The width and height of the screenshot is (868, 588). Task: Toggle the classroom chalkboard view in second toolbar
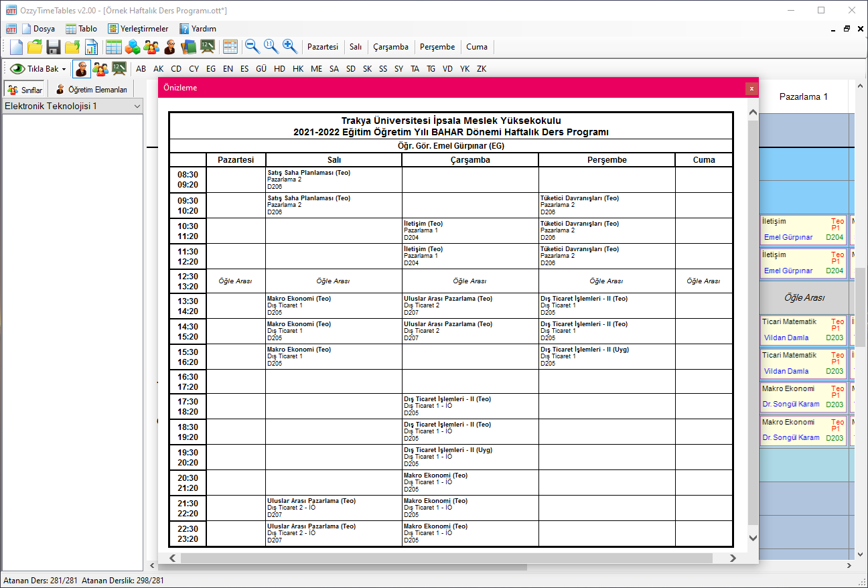[x=119, y=69]
